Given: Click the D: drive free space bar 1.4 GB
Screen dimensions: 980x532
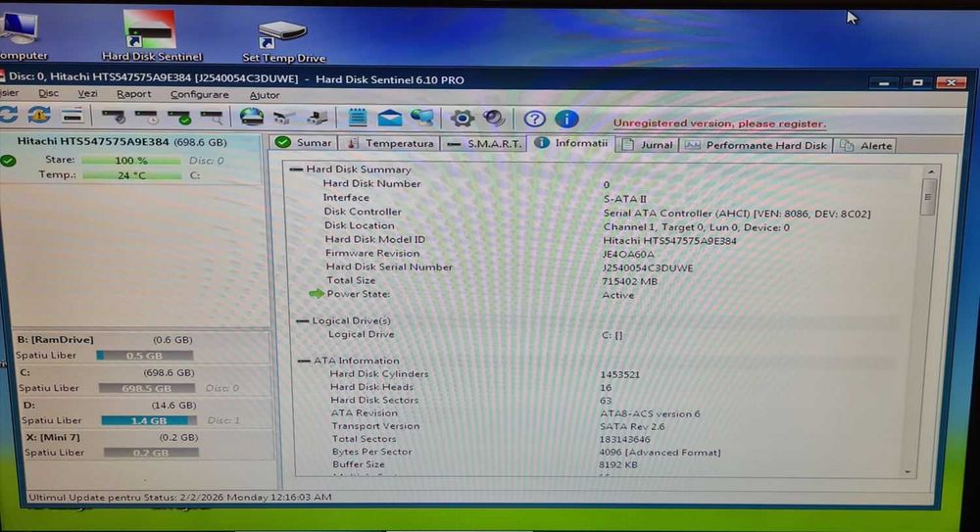Looking at the screenshot, I should [x=149, y=420].
